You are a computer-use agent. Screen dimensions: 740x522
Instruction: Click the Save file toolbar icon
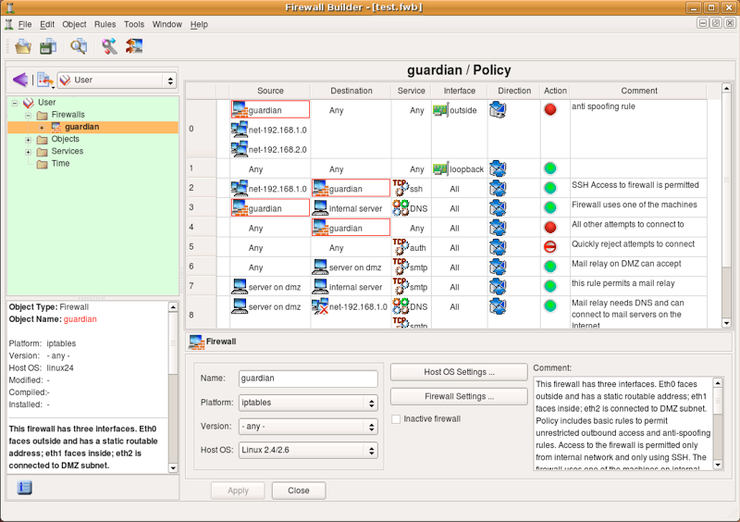[x=47, y=46]
